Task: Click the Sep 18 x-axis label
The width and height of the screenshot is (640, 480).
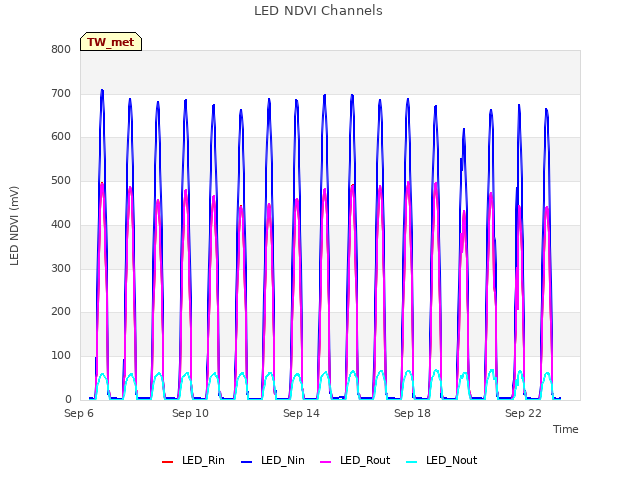Action: (x=412, y=413)
